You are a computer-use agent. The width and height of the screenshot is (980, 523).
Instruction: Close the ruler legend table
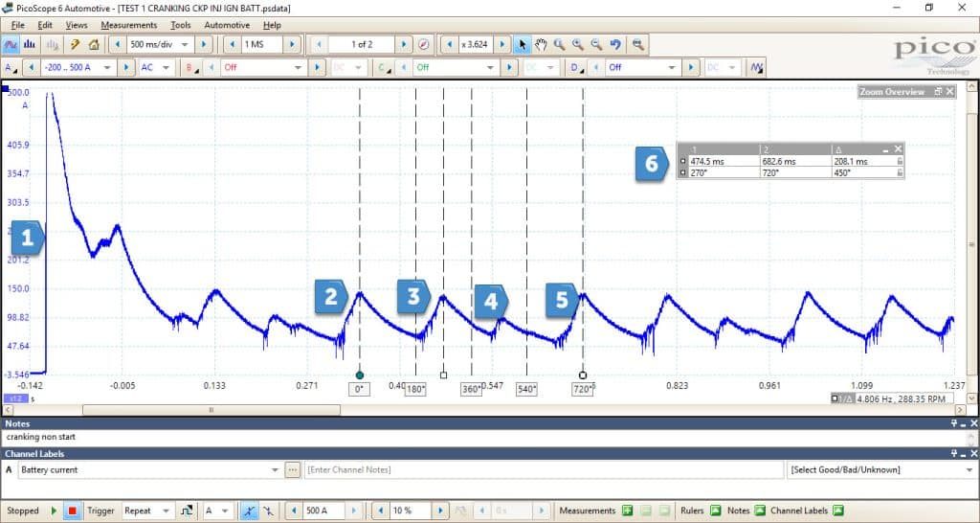(898, 148)
